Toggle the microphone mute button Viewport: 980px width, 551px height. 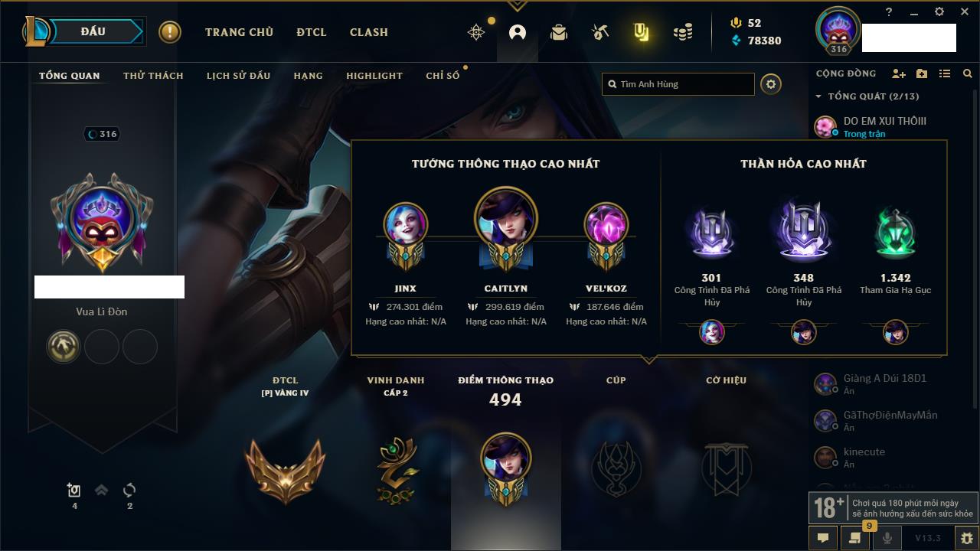click(x=887, y=538)
